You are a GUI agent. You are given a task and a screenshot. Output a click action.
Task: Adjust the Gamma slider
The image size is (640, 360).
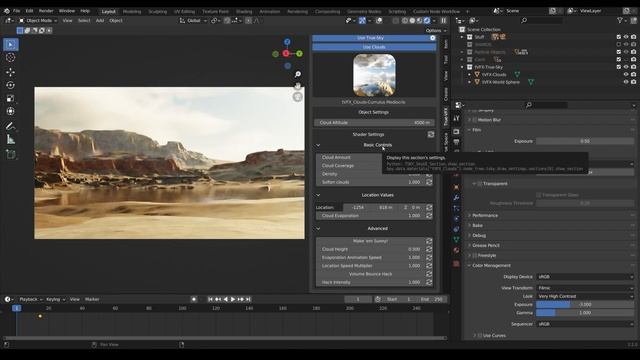pyautogui.click(x=585, y=313)
